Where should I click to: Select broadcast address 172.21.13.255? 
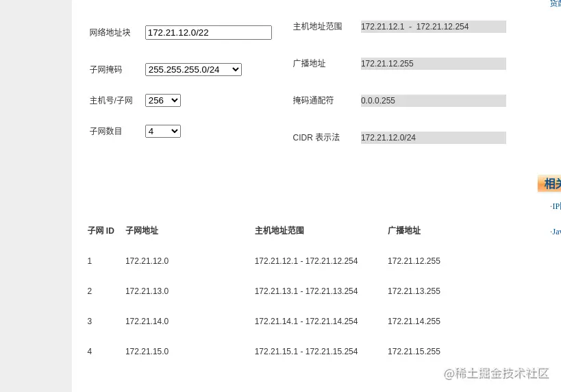[414, 291]
